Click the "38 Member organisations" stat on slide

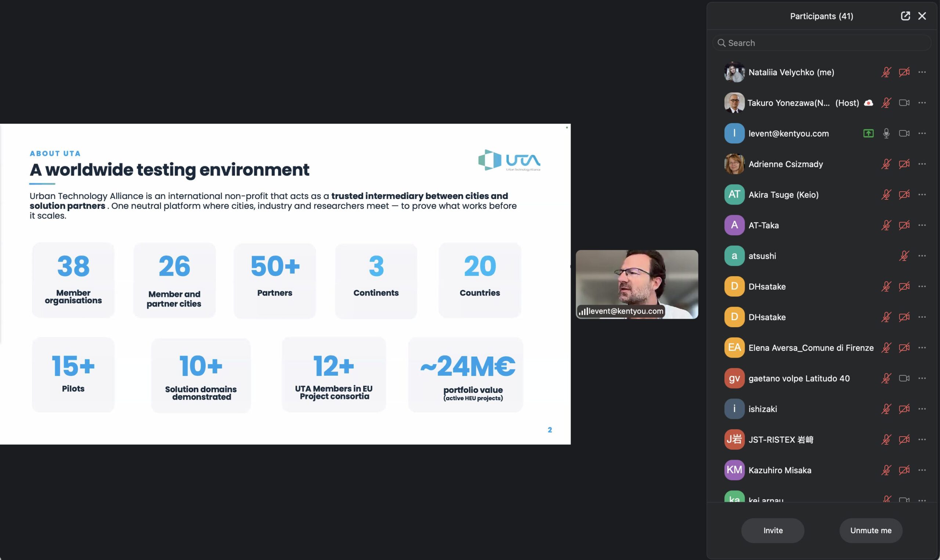(x=73, y=280)
